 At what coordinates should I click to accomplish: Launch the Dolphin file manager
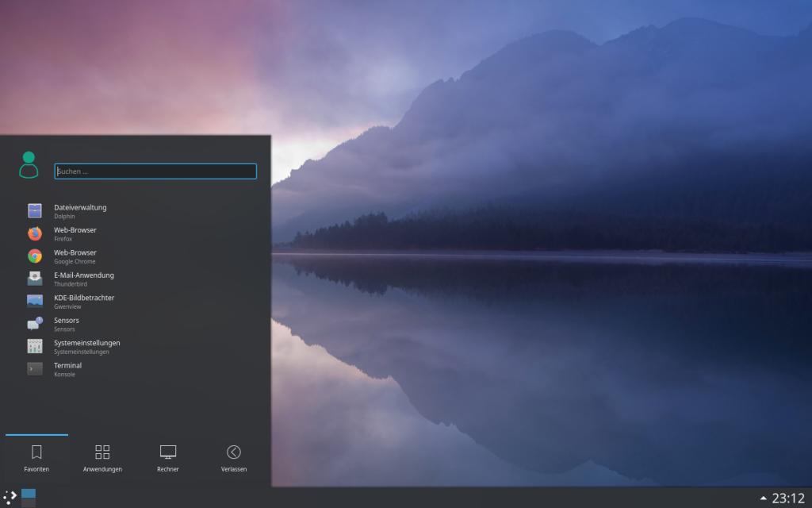click(x=35, y=211)
